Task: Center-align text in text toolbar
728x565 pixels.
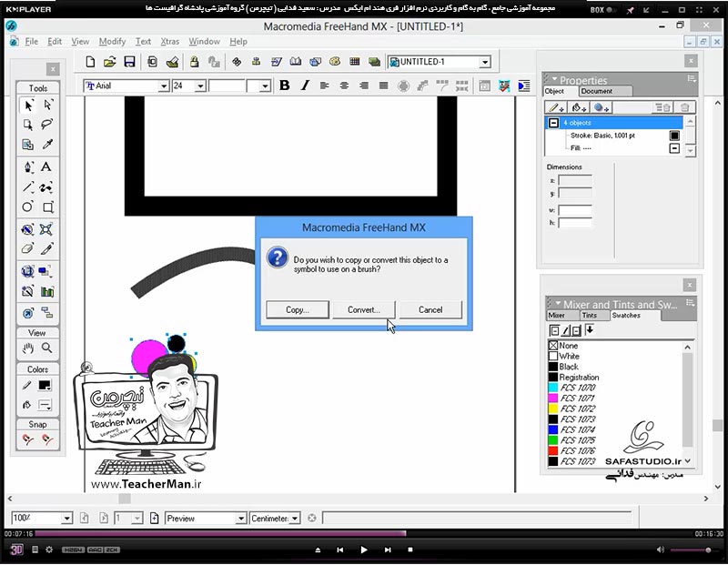Action: point(344,86)
